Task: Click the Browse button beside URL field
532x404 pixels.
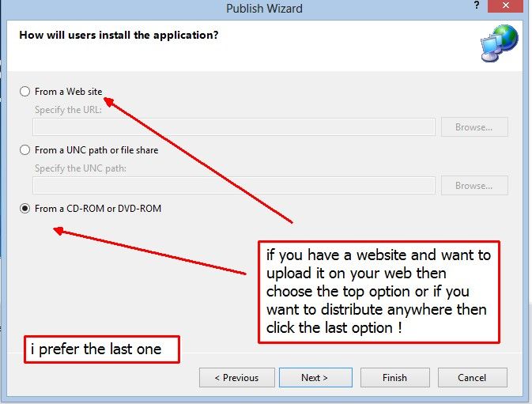Action: coord(474,127)
